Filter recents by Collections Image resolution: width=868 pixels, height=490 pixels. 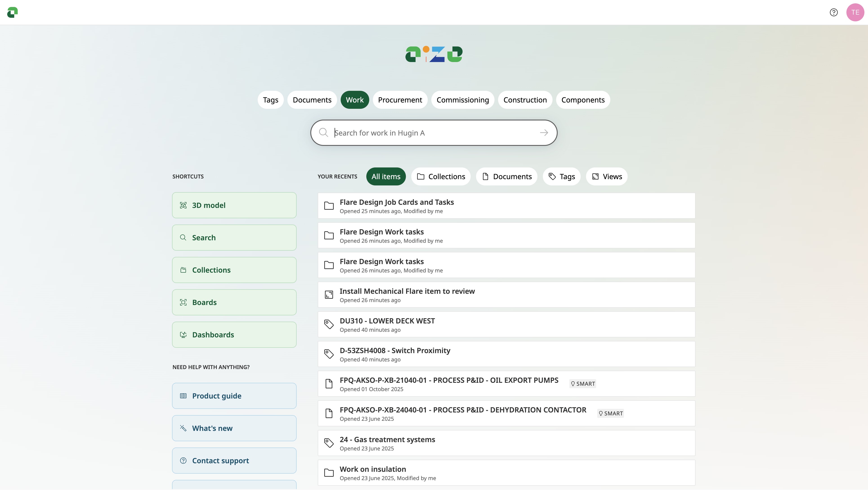[x=440, y=176]
